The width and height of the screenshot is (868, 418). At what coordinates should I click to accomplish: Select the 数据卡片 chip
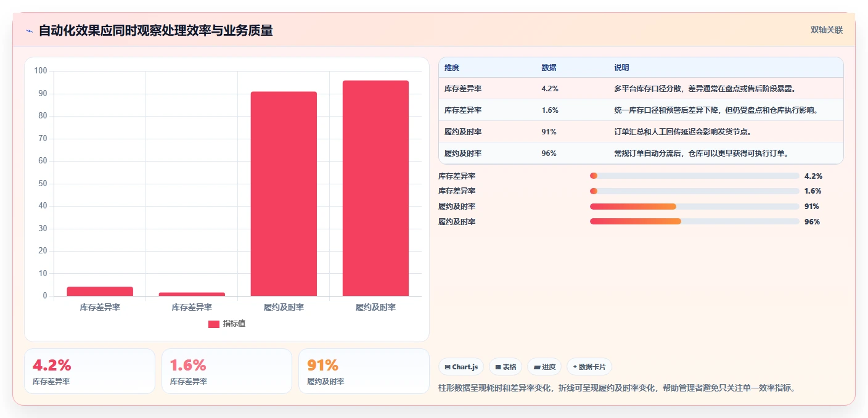point(589,367)
